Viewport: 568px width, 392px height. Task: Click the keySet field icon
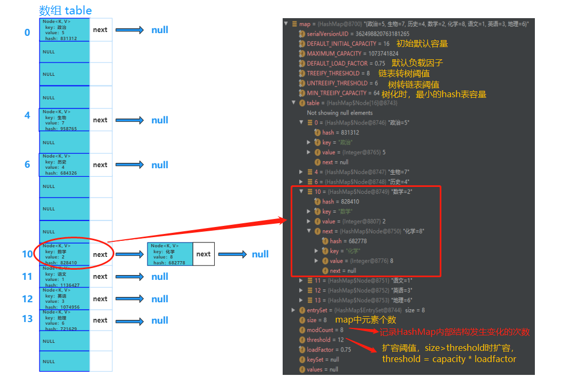click(302, 359)
